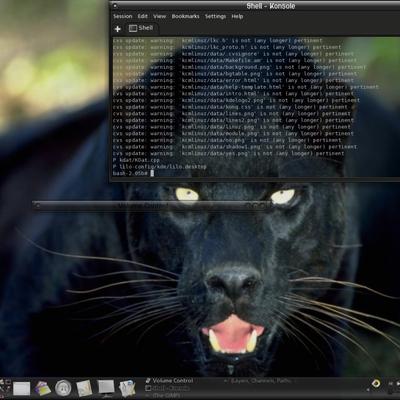Switch to Shell - Konsole taskbar entry
Image resolution: width=400 pixels, height=400 pixels.
click(x=168, y=388)
